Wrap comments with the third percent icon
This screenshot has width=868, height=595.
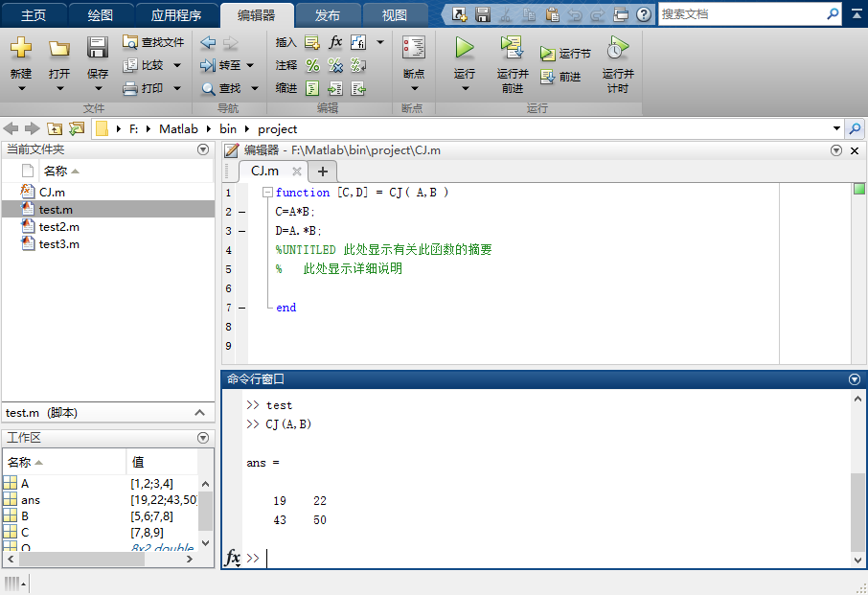point(358,65)
